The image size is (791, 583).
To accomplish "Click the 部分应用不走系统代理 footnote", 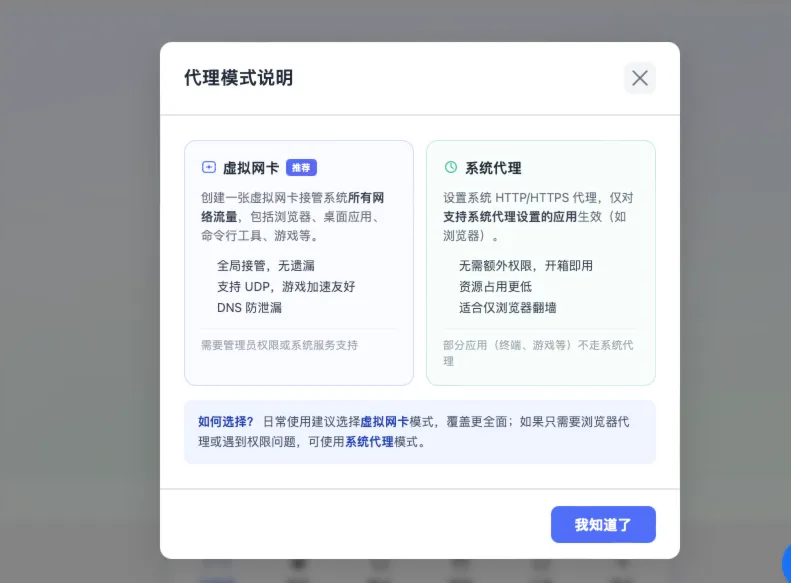I will point(538,353).
